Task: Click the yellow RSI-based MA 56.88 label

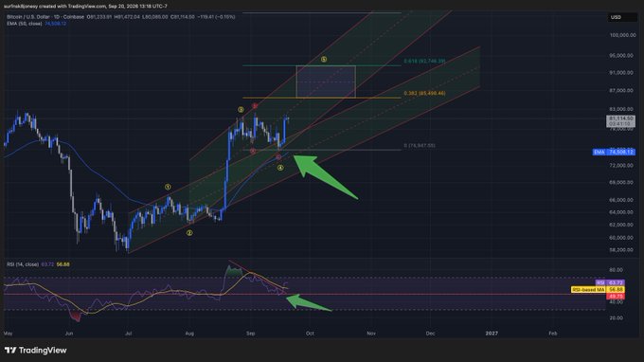Action: click(x=598, y=290)
